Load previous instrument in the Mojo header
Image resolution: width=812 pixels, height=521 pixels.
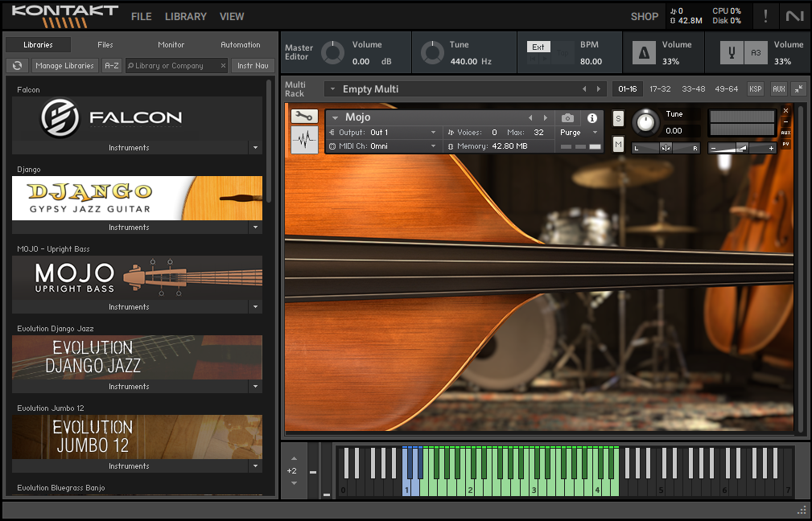(x=530, y=118)
